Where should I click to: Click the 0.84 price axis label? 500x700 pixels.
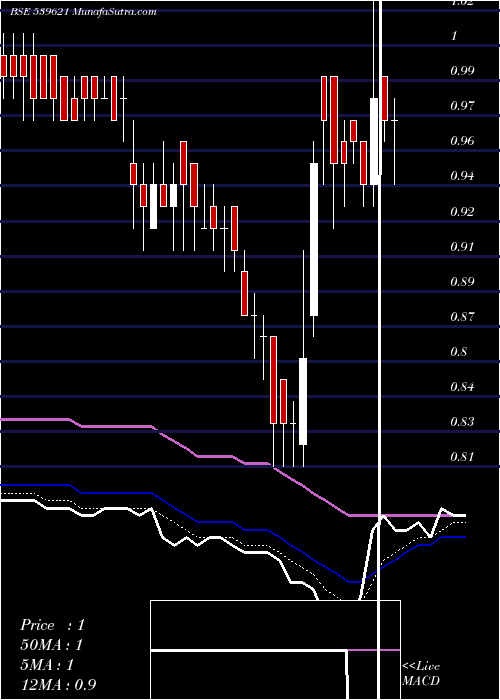pyautogui.click(x=462, y=387)
